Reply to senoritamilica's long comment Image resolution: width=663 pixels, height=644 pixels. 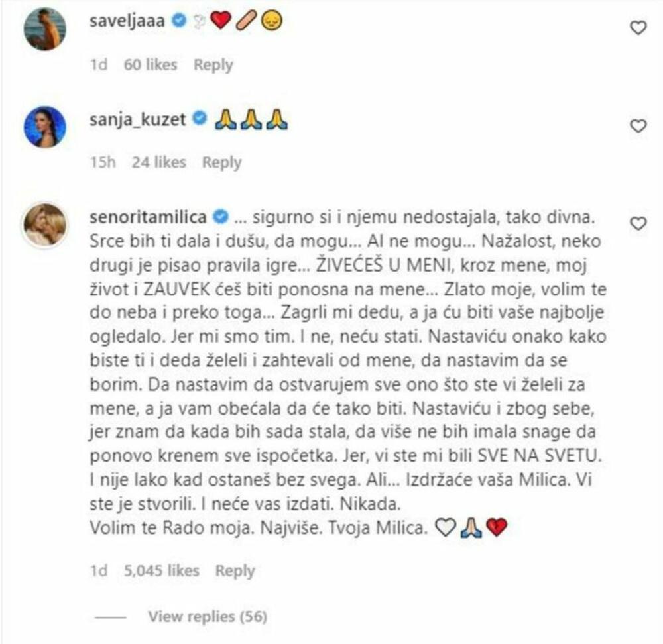(x=235, y=571)
